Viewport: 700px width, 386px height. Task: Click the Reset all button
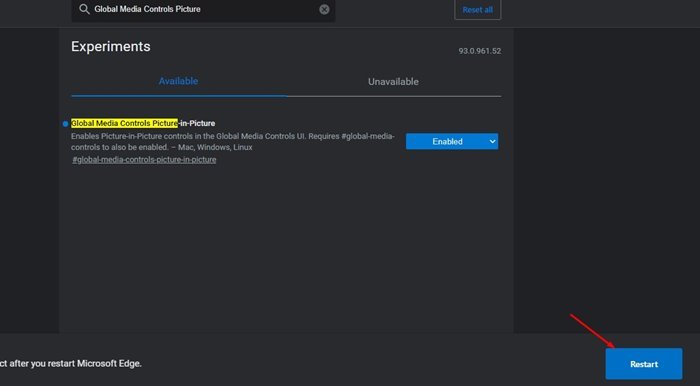(477, 10)
